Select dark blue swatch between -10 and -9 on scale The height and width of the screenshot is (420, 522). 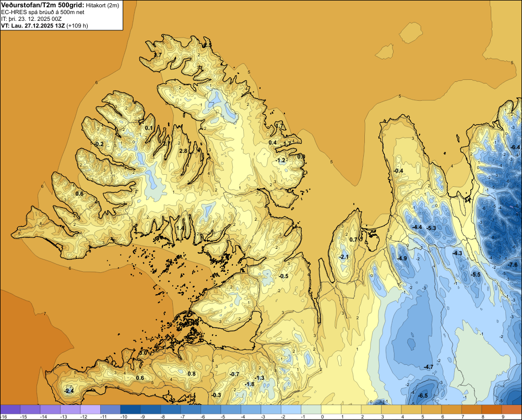(130, 409)
